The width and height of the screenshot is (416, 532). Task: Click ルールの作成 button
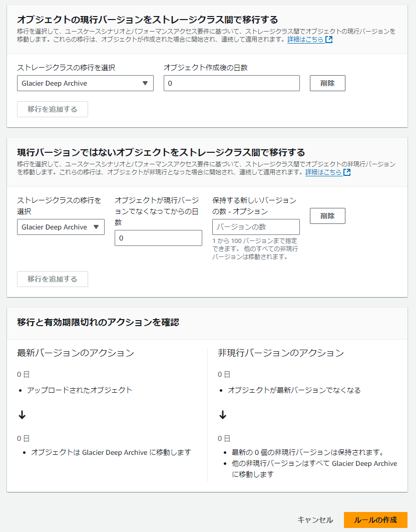tap(375, 520)
